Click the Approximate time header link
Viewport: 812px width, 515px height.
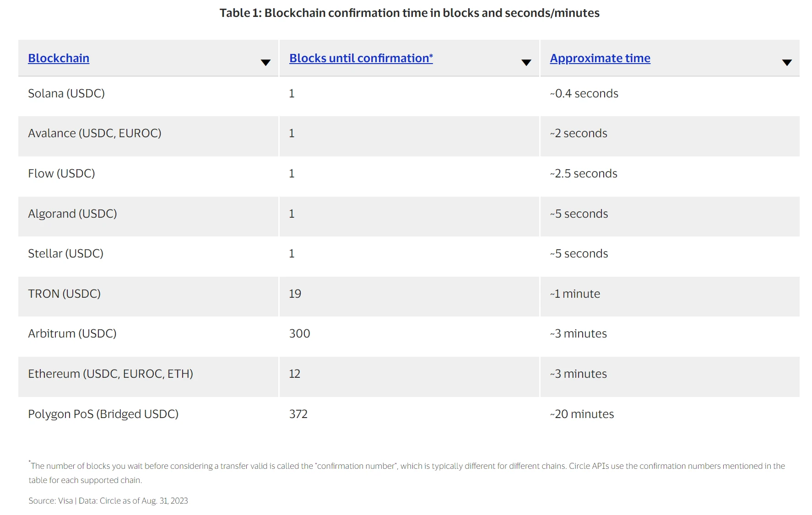600,59
